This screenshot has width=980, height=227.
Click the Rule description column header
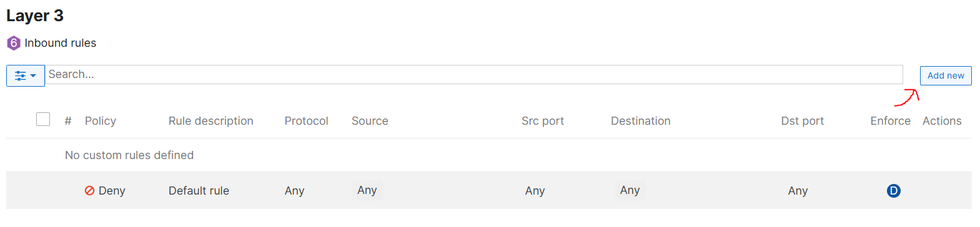click(x=211, y=121)
